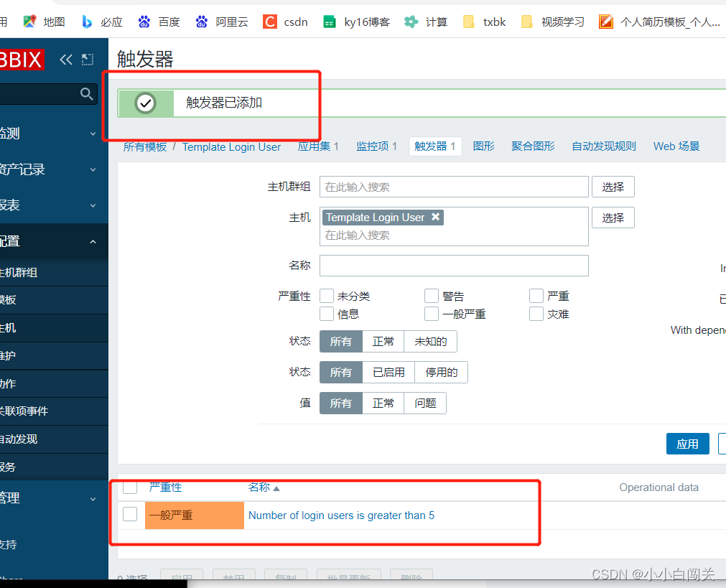Viewport: 726px width, 588px height.
Task: Select 已启用 status option
Action: [388, 372]
